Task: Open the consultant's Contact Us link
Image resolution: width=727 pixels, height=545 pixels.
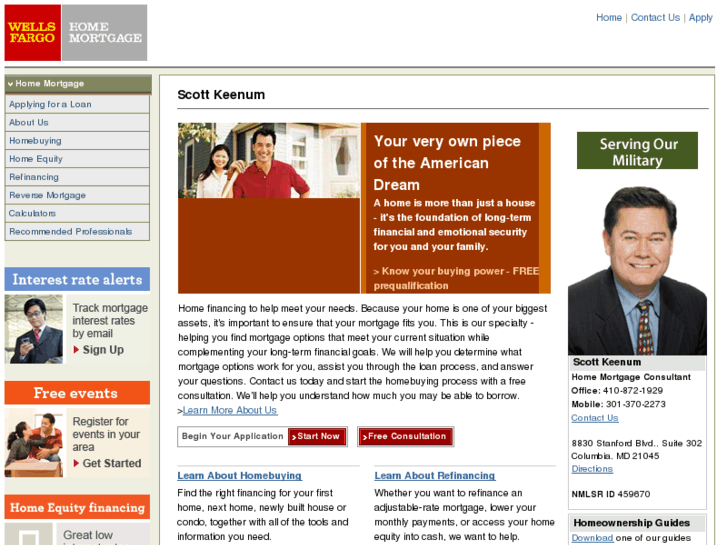Action: [x=594, y=418]
